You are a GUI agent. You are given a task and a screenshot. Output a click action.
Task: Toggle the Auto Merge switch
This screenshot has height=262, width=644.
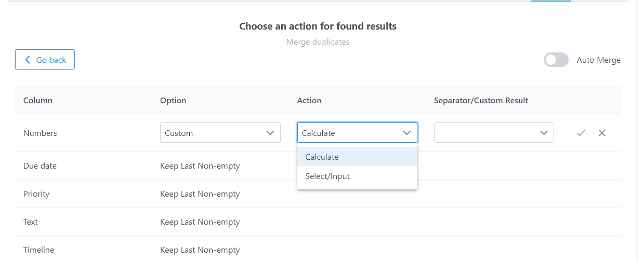(x=556, y=60)
